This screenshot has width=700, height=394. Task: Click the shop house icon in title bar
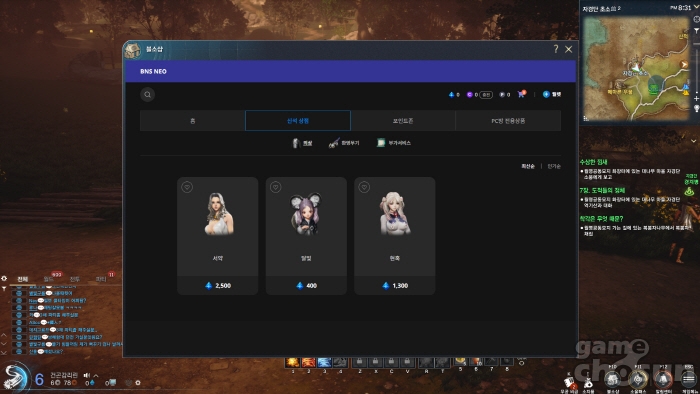tap(133, 50)
